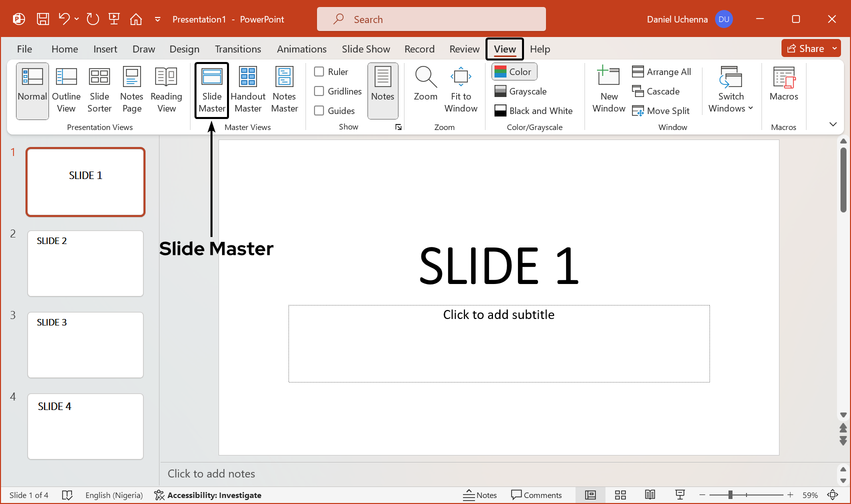The image size is (851, 504).
Task: Open the Animations ribbon tab
Action: click(301, 48)
